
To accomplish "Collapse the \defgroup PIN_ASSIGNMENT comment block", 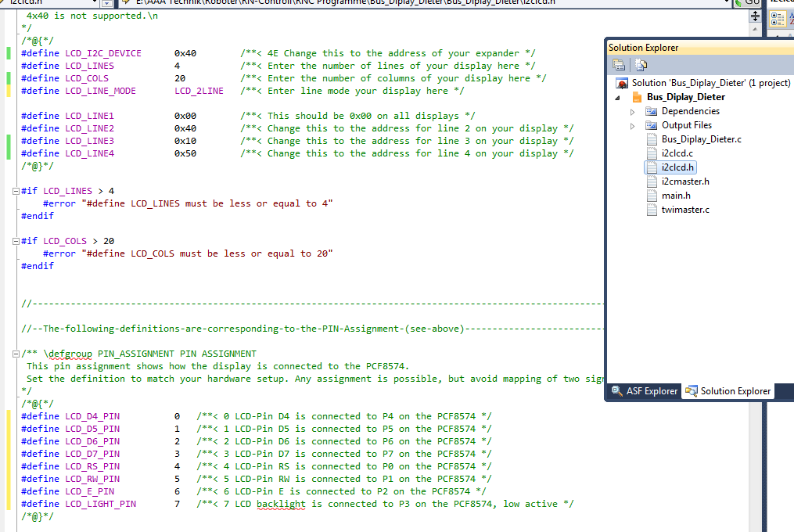I will [16, 354].
